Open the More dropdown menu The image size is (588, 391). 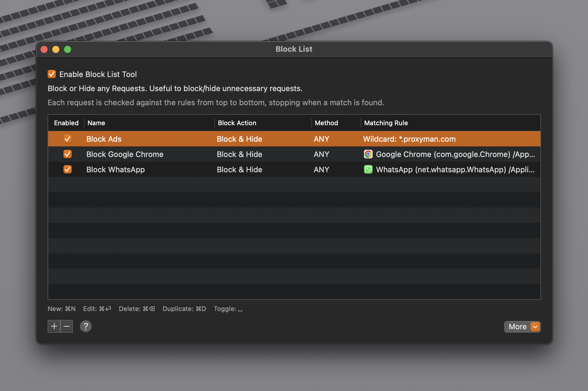pos(522,327)
